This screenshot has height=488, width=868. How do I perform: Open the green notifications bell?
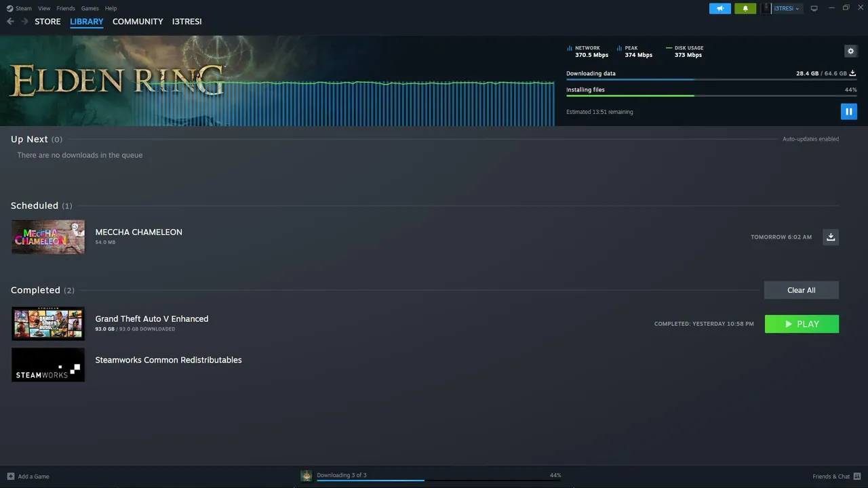[x=745, y=8]
